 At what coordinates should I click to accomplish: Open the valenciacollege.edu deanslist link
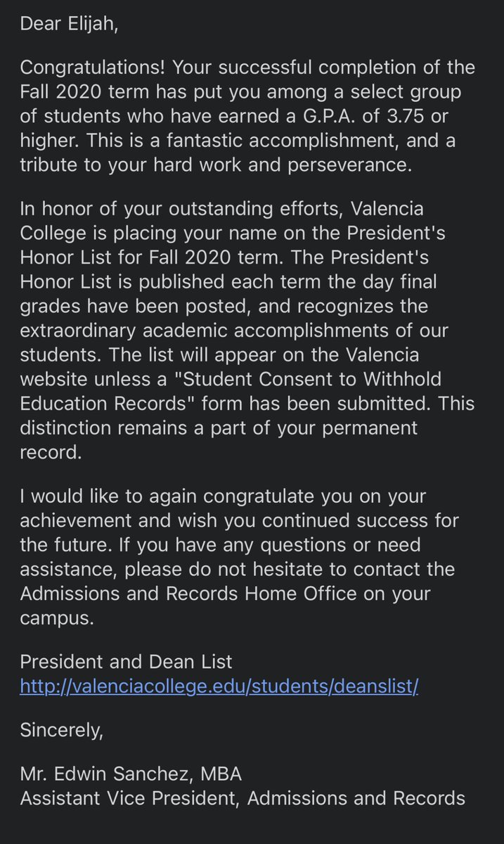coord(219,686)
